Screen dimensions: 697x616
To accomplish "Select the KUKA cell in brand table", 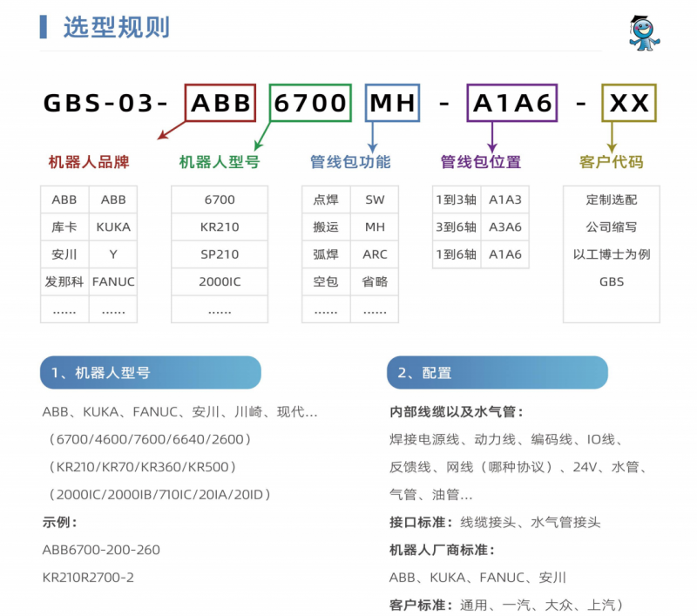I will (x=113, y=227).
